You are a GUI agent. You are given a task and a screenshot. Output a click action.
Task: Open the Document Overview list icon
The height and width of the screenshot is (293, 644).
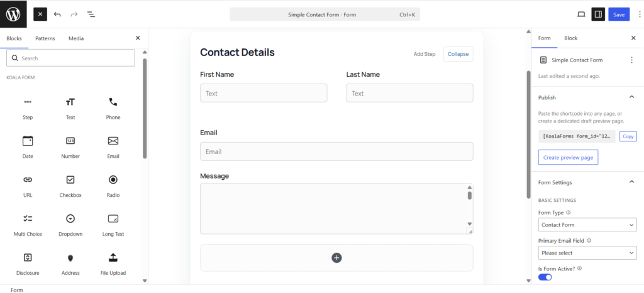coord(91,14)
